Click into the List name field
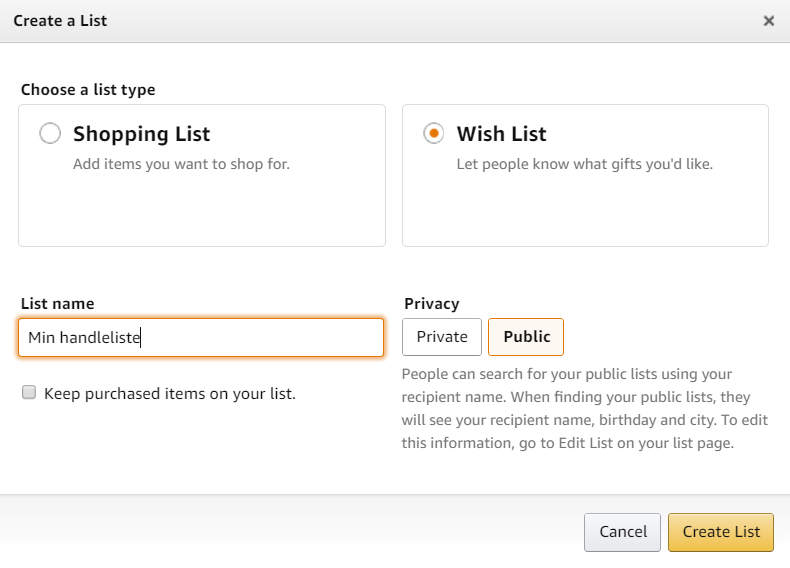The width and height of the screenshot is (790, 568). [x=201, y=337]
